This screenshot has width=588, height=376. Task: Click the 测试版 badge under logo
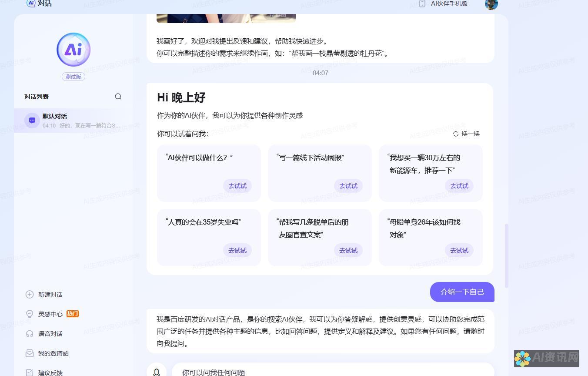pyautogui.click(x=73, y=77)
